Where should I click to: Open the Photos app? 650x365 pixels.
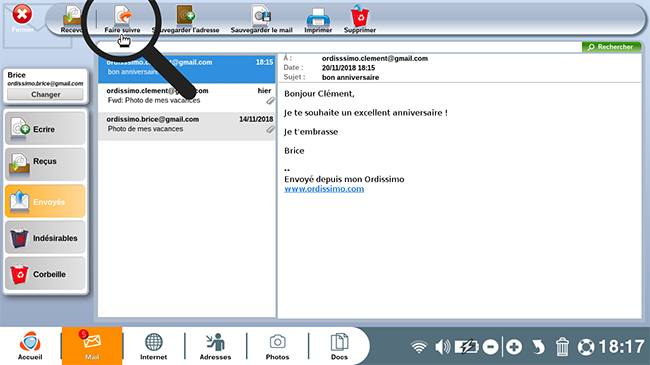click(277, 346)
